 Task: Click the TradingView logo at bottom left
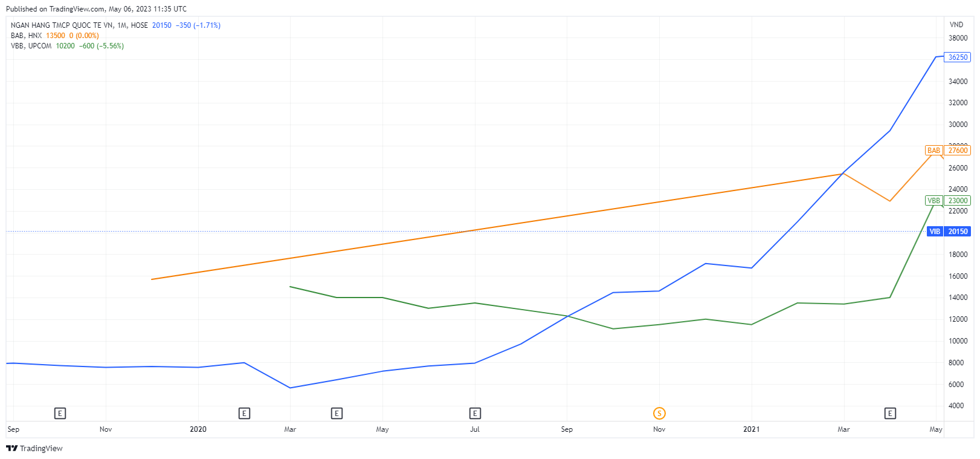pos(34,448)
